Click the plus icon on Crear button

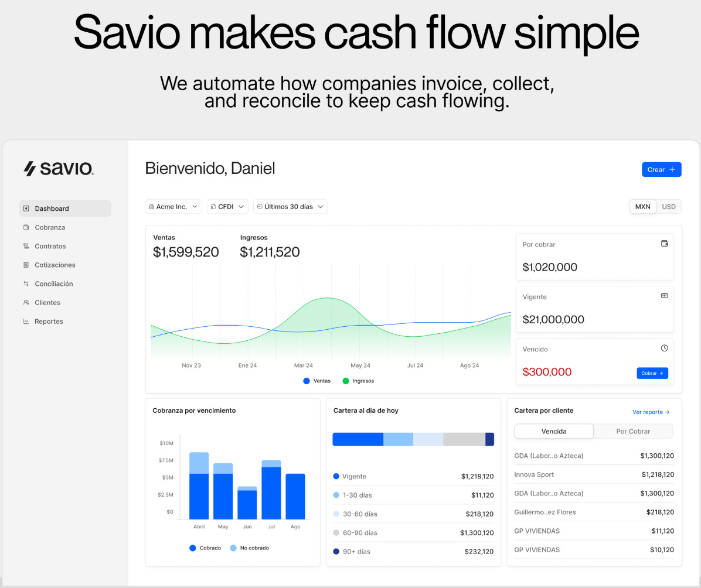click(672, 169)
